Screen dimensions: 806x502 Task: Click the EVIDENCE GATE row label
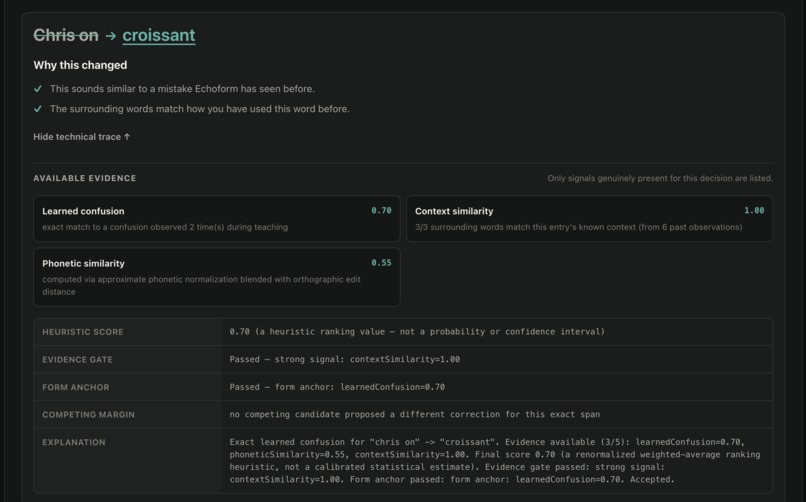coord(77,360)
